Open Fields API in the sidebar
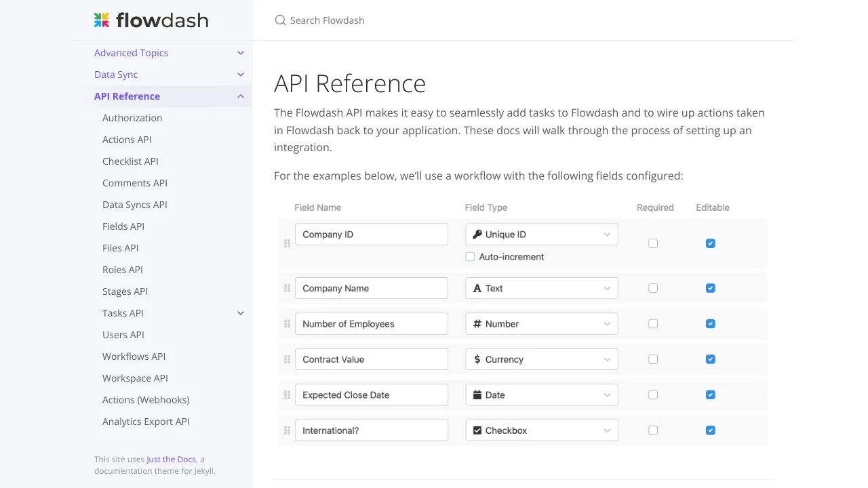The width and height of the screenshot is (868, 488). pos(123,226)
